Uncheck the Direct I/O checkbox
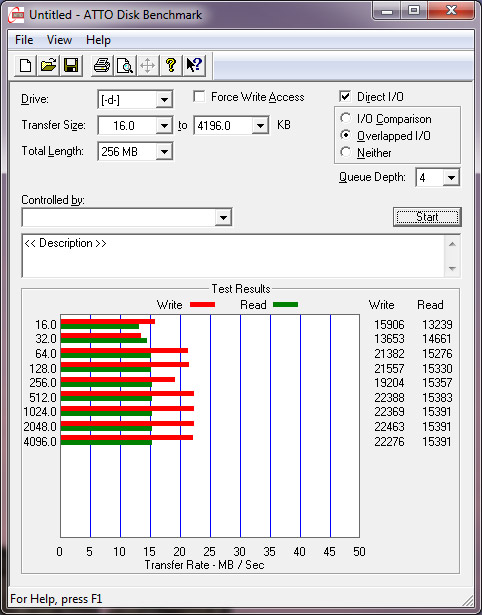Image resolution: width=482 pixels, height=615 pixels. tap(345, 96)
